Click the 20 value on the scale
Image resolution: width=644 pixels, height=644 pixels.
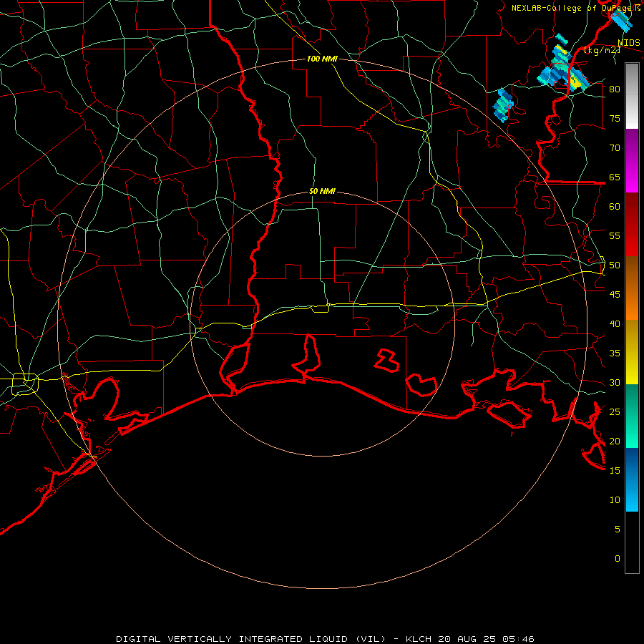615,441
